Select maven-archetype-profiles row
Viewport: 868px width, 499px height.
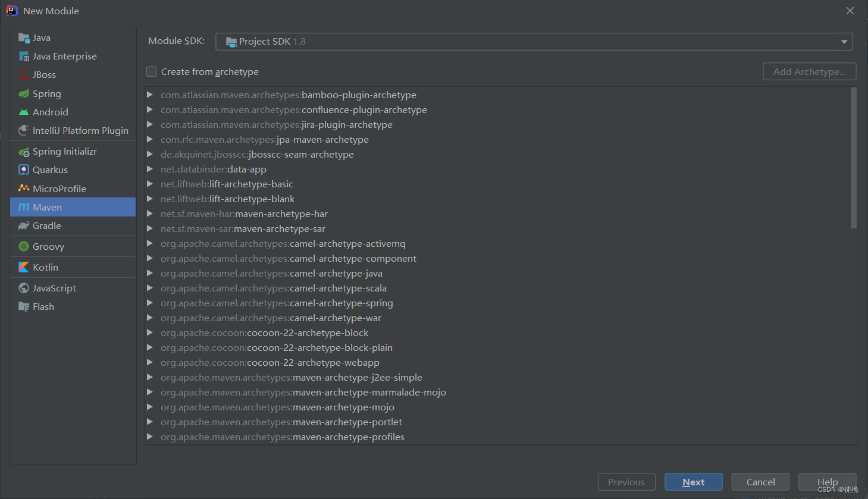(497, 437)
